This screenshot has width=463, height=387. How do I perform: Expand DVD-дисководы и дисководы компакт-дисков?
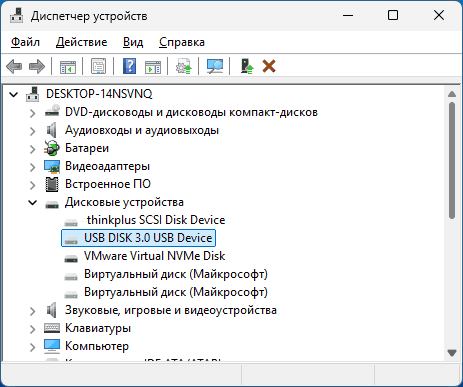[32, 113]
